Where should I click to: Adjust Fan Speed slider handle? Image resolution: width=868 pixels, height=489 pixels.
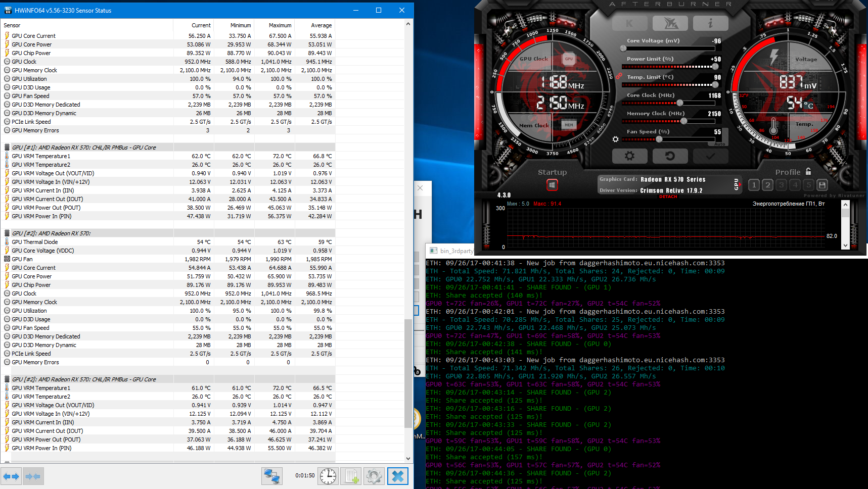pyautogui.click(x=659, y=139)
